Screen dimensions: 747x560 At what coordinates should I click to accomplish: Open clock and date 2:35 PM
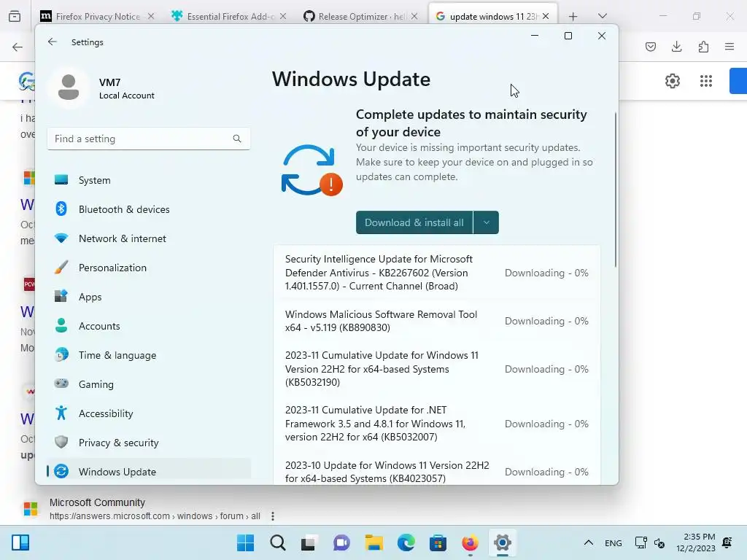pos(696,542)
